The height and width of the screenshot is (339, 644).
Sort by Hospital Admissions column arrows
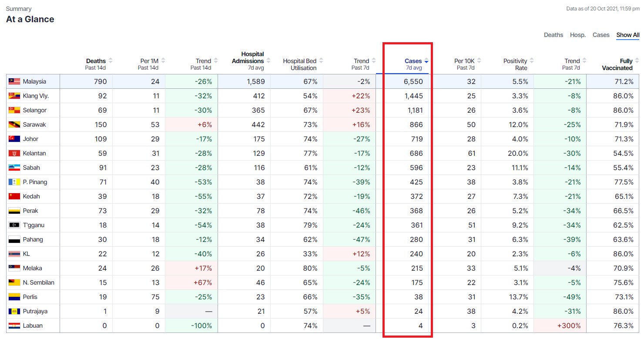[268, 61]
